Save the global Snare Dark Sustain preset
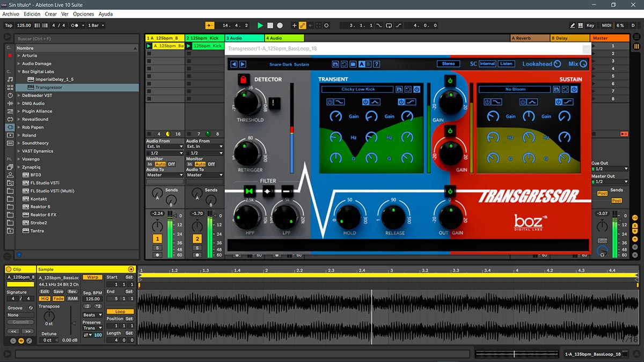Screen dimensions: 644x362 coord(335,64)
